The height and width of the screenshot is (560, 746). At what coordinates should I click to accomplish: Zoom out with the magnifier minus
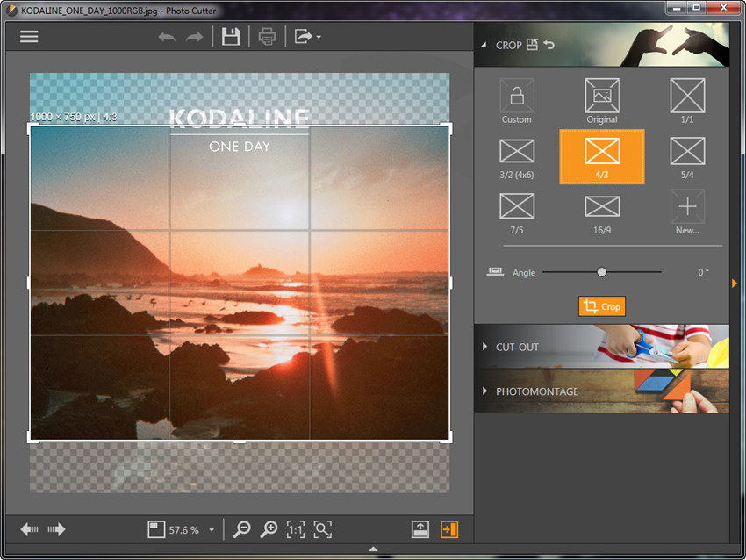tap(241, 529)
